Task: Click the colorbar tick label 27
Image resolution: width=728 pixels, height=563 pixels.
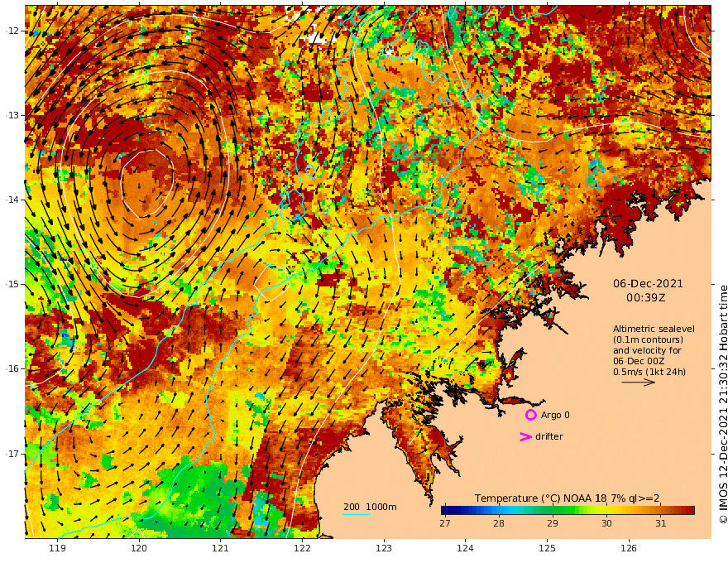Action: point(445,523)
